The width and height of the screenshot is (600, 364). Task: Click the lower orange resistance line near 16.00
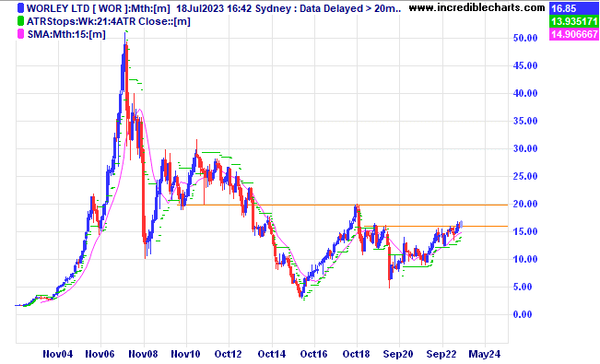(x=436, y=226)
